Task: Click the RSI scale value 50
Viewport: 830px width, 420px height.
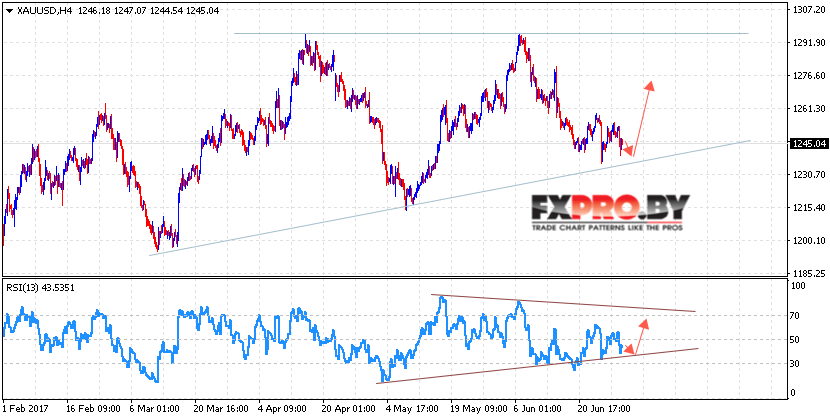Action: click(796, 339)
